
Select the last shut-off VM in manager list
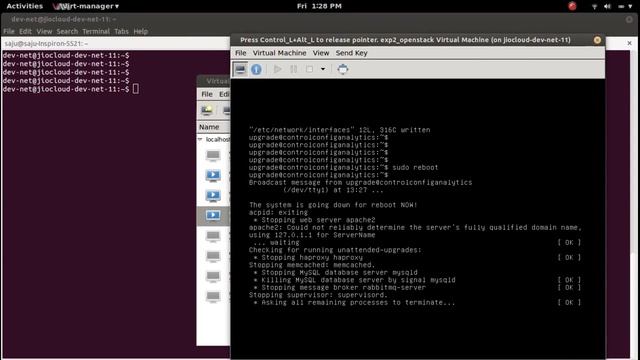[x=213, y=296]
